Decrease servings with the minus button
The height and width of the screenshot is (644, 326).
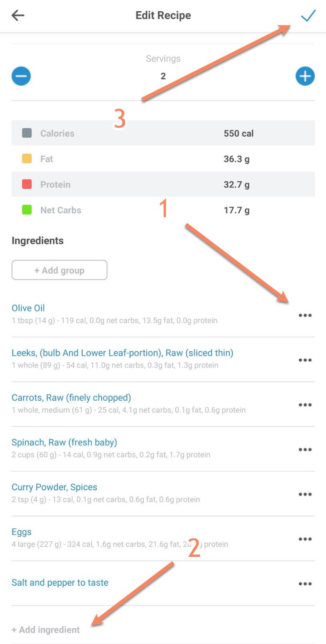(21, 76)
